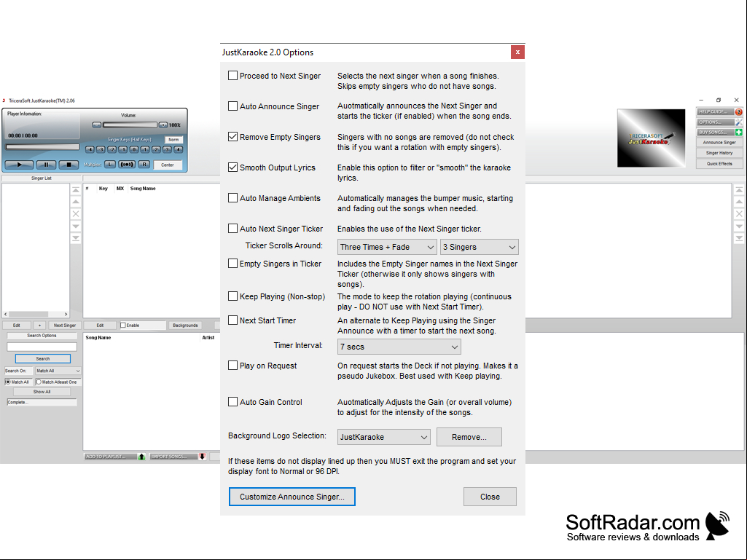
Task: Open the Help Guide in main window
Action: pyautogui.click(x=719, y=112)
